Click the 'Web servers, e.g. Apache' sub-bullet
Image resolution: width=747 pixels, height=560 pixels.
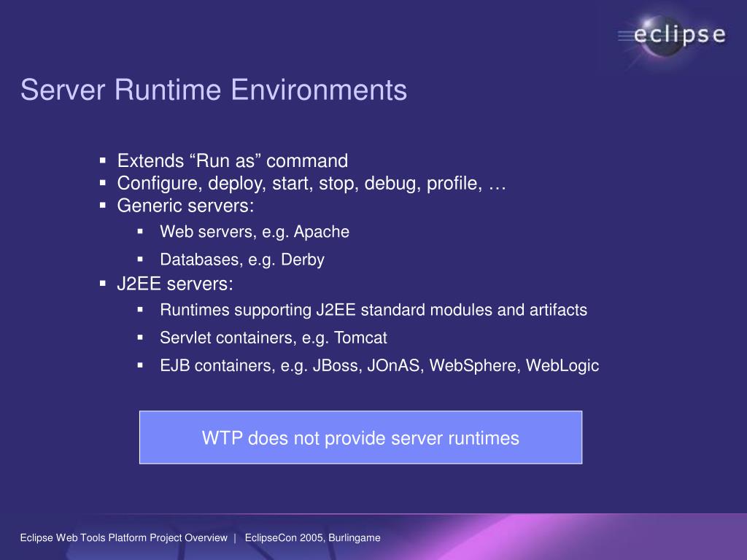255,232
